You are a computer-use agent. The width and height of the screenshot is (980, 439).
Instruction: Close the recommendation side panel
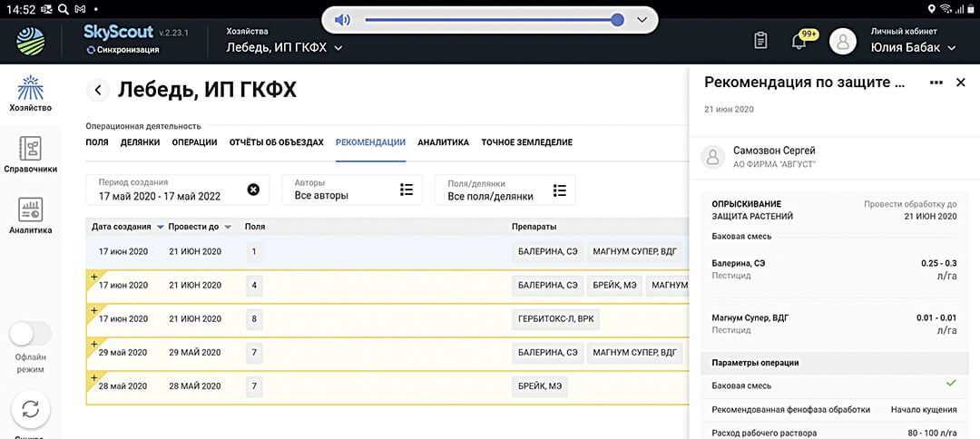[961, 83]
